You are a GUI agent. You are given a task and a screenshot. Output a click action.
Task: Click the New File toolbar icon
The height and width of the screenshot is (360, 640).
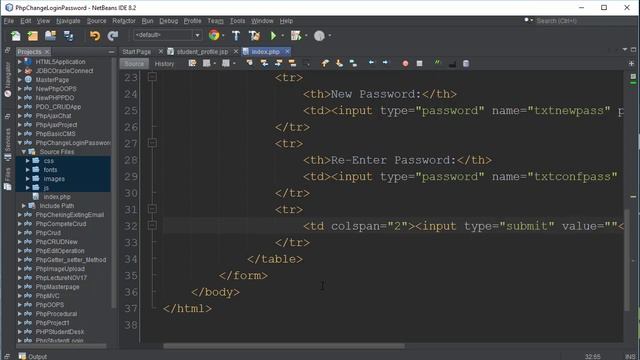[x=16, y=36]
